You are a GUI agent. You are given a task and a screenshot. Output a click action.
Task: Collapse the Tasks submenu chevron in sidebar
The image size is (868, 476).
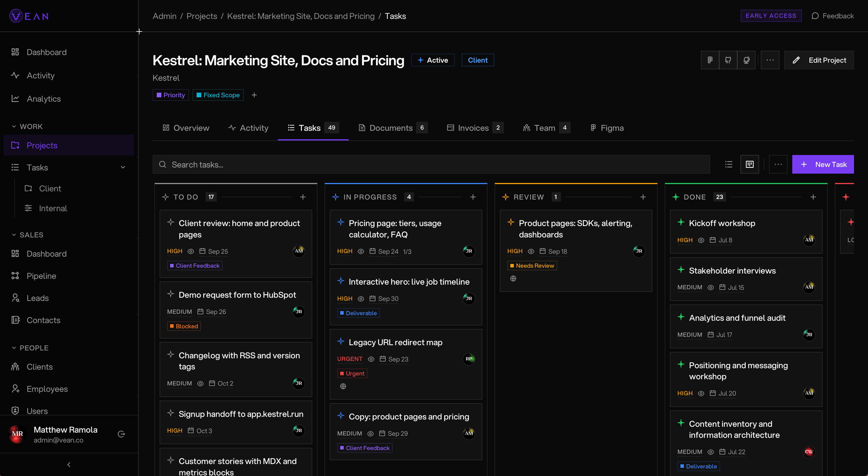click(123, 167)
